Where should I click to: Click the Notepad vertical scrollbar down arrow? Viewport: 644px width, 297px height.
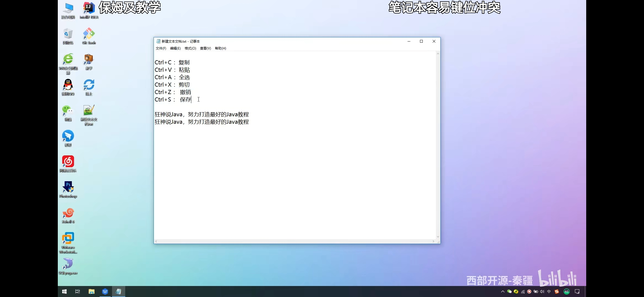pos(438,237)
